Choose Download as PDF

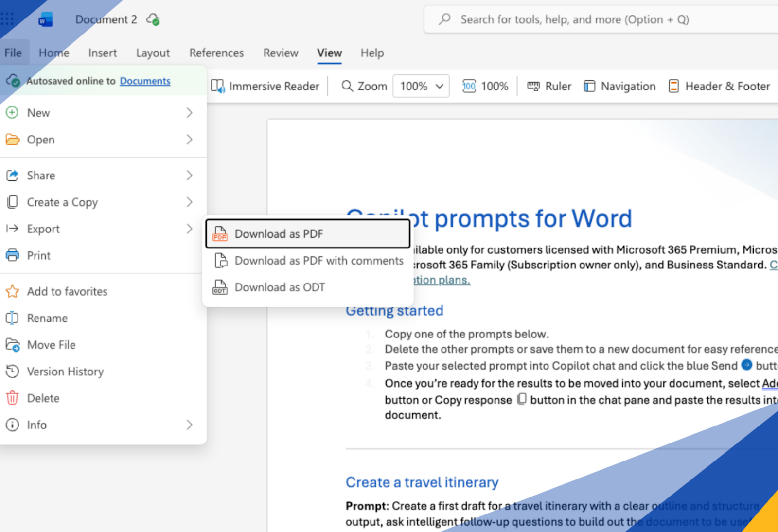(279, 234)
